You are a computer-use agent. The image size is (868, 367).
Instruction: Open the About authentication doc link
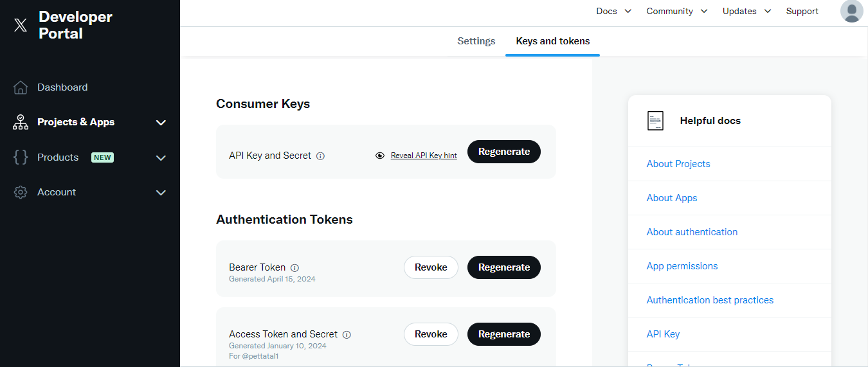692,232
